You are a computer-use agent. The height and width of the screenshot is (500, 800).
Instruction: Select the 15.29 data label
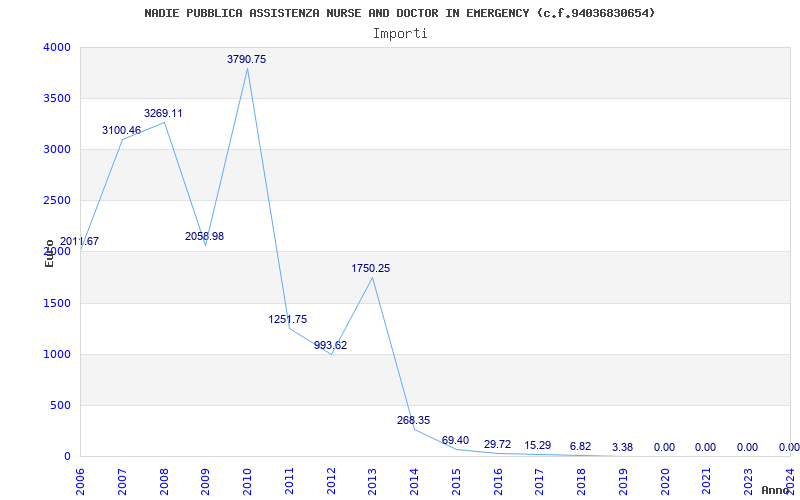538,445
